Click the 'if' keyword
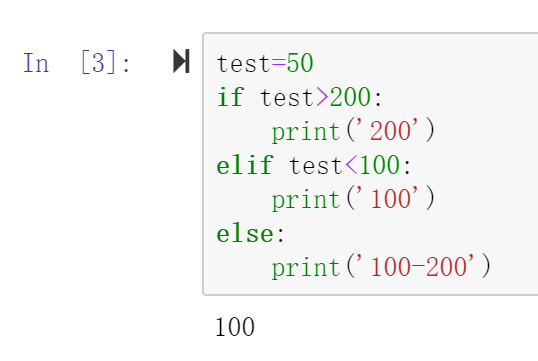The image size is (538, 361). point(231,97)
